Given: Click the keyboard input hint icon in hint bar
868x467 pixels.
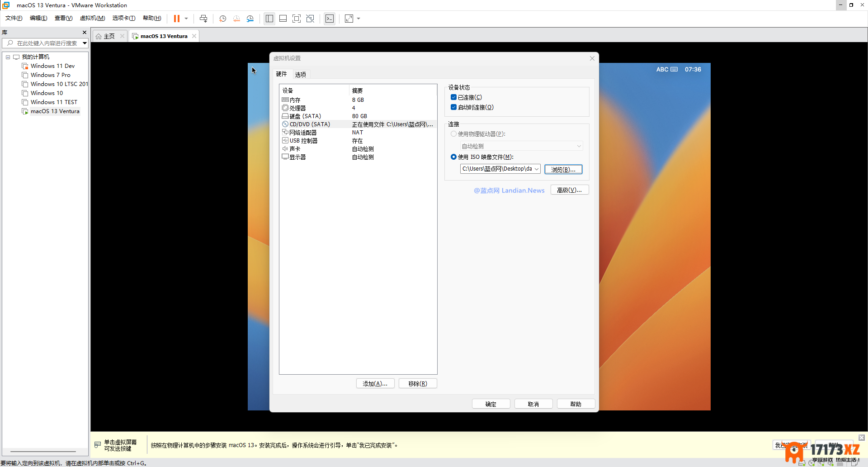Looking at the screenshot, I should pyautogui.click(x=98, y=445).
